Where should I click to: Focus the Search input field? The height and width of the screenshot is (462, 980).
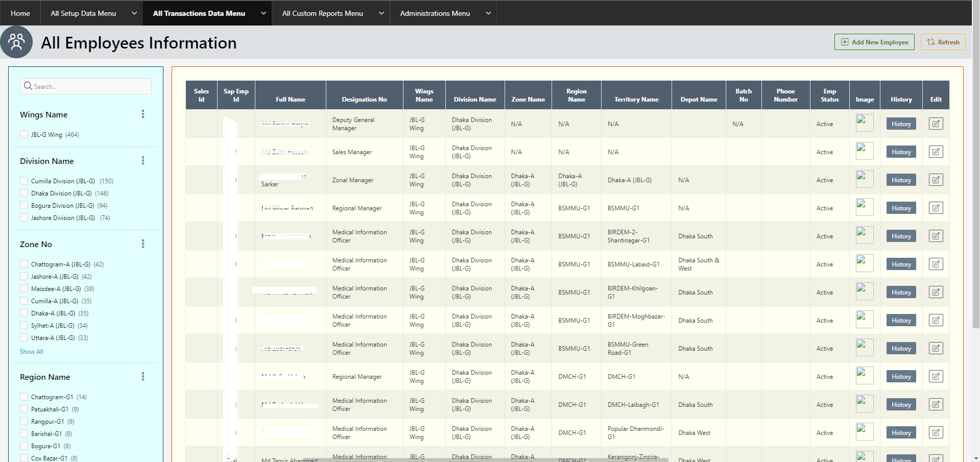click(x=86, y=86)
